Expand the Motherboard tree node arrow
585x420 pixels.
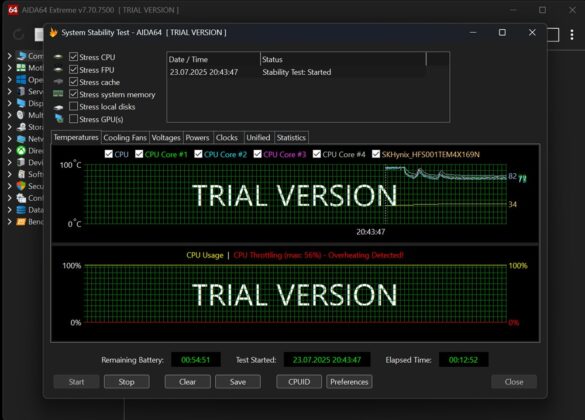pyautogui.click(x=10, y=68)
